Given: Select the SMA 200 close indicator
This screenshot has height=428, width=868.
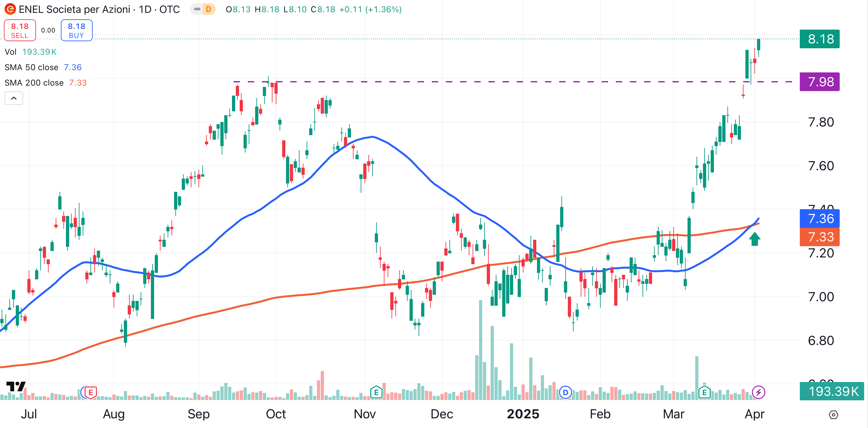Looking at the screenshot, I should tap(34, 83).
